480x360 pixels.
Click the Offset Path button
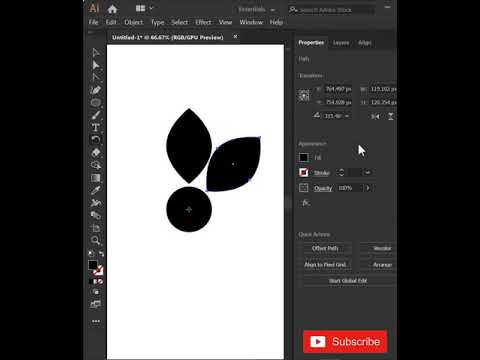click(x=325, y=248)
